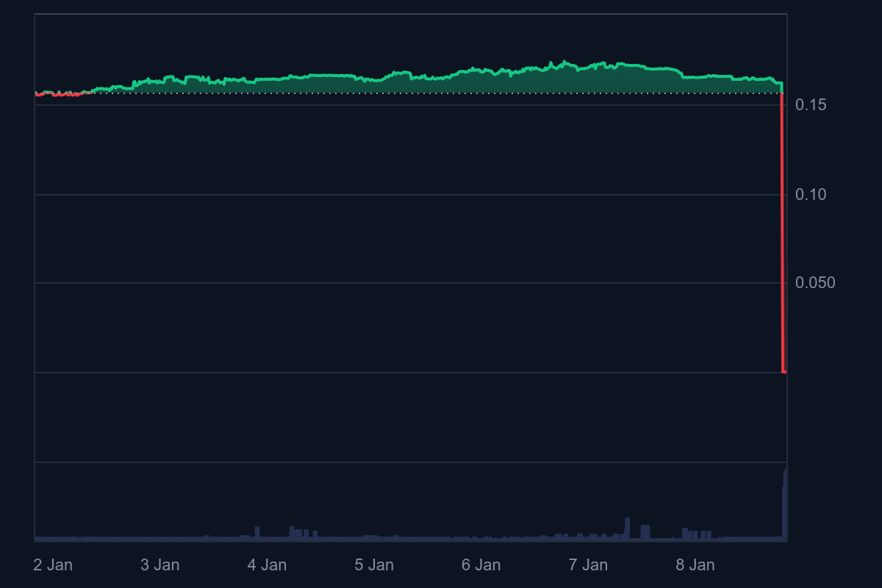Select the 6 Jan date label
Image resolution: width=882 pixels, height=588 pixels.
[482, 565]
